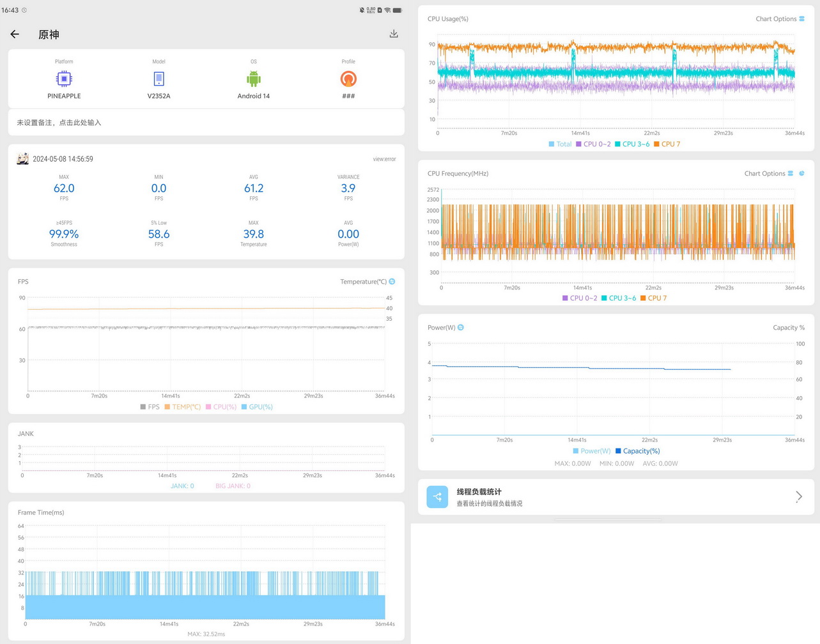Click the muted-notification bell in the status bar
Image resolution: width=820 pixels, height=644 pixels.
[362, 10]
